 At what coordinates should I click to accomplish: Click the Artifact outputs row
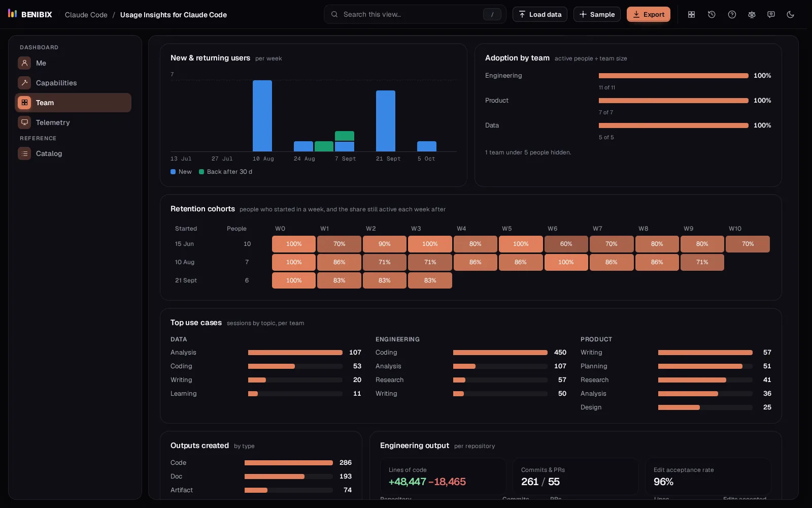[x=261, y=490]
